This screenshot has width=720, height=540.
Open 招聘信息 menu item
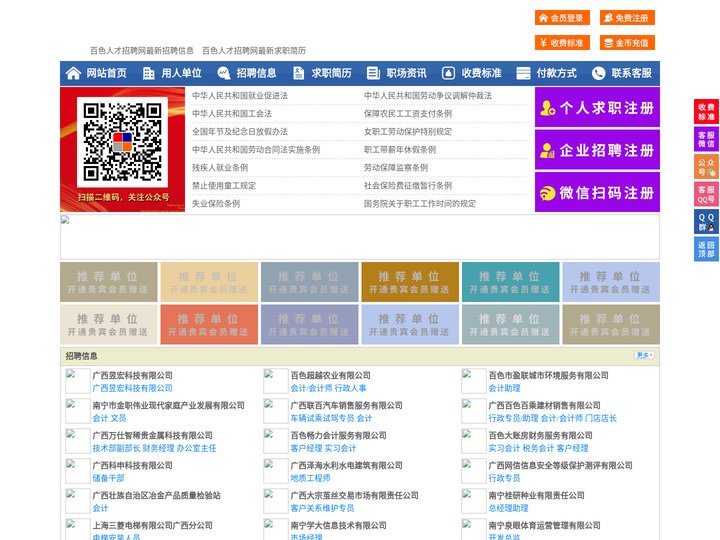(x=256, y=73)
